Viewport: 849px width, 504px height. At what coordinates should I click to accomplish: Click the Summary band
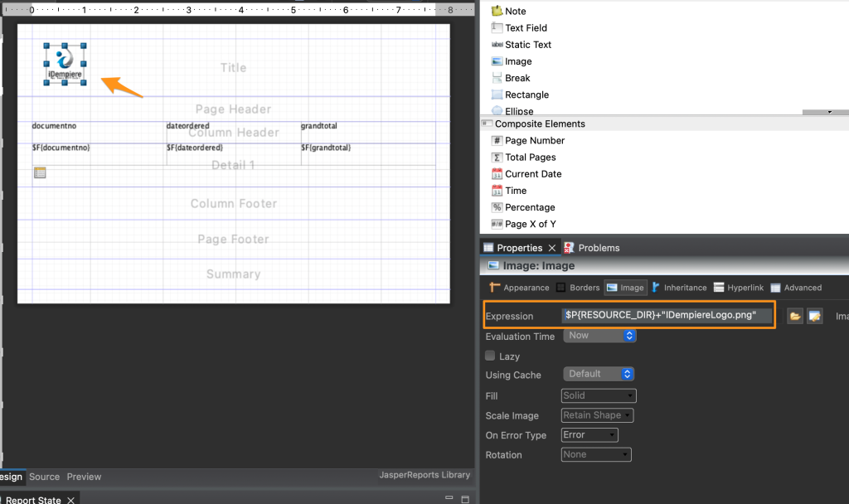[x=233, y=274]
